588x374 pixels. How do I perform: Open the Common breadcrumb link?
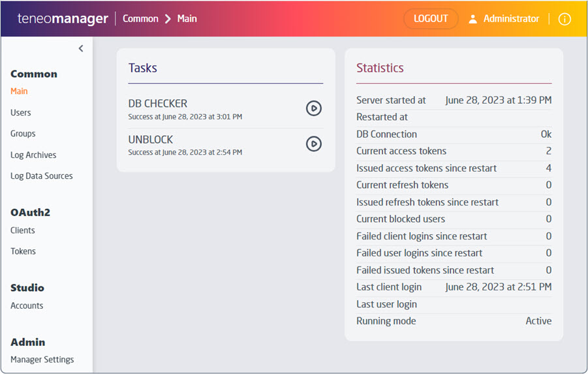tap(140, 19)
